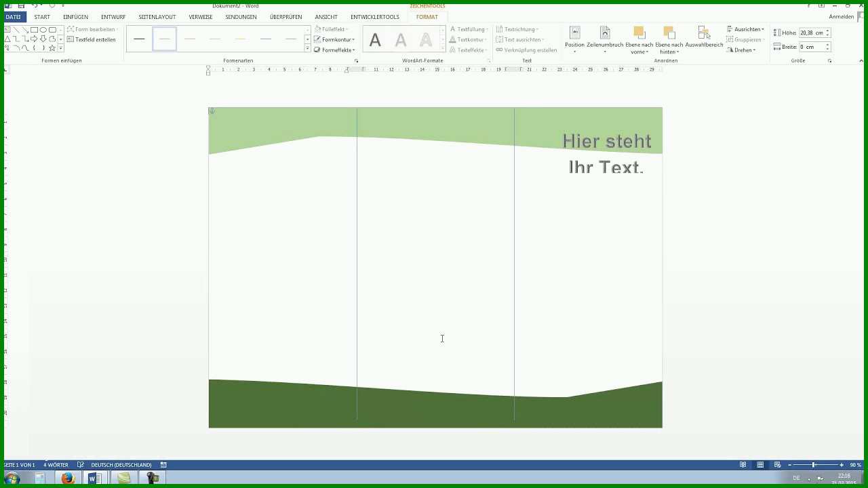Switch to ANSICHT ribbon tab
The image size is (868, 488).
point(326,17)
